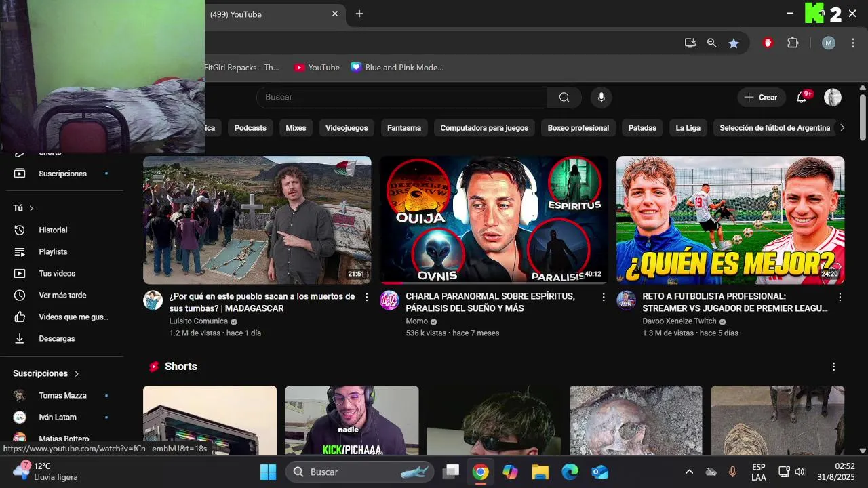Viewport: 868px width, 488px height.
Task: Open Windows Start menu
Action: click(268, 472)
